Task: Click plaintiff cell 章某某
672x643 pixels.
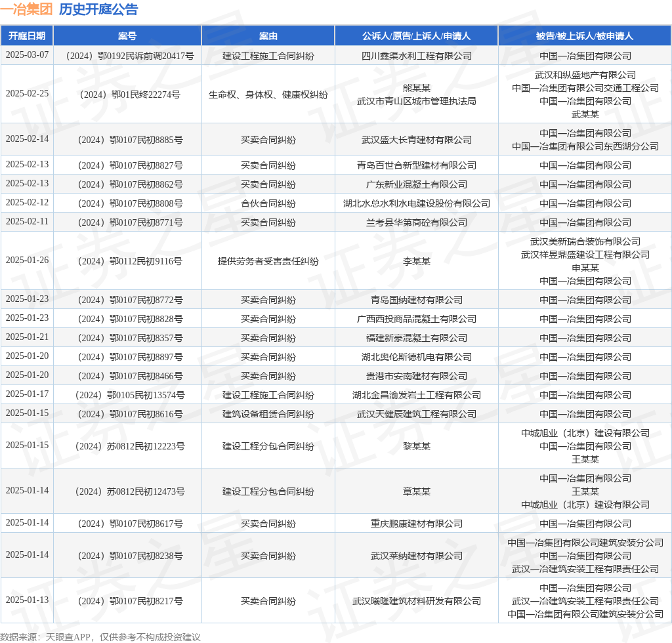Action: [x=416, y=491]
